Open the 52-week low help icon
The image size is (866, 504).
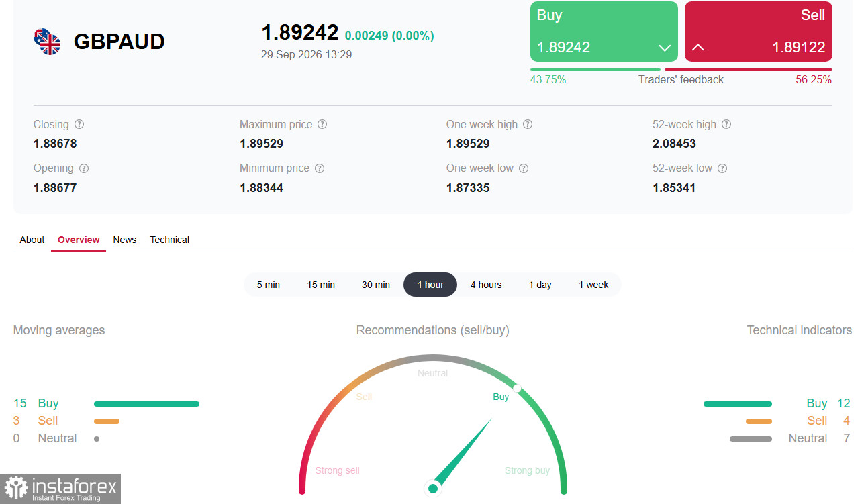[x=722, y=168]
